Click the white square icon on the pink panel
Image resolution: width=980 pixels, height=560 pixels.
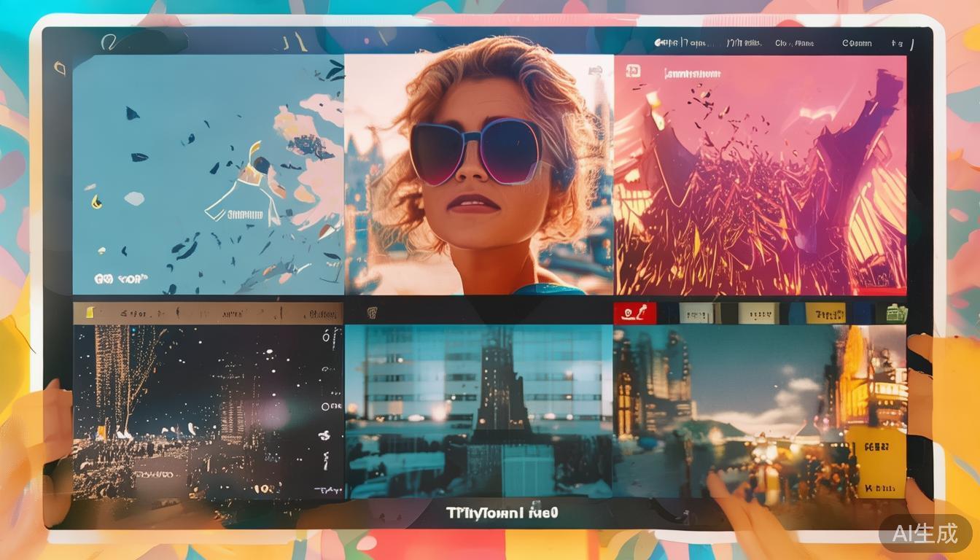click(x=632, y=71)
